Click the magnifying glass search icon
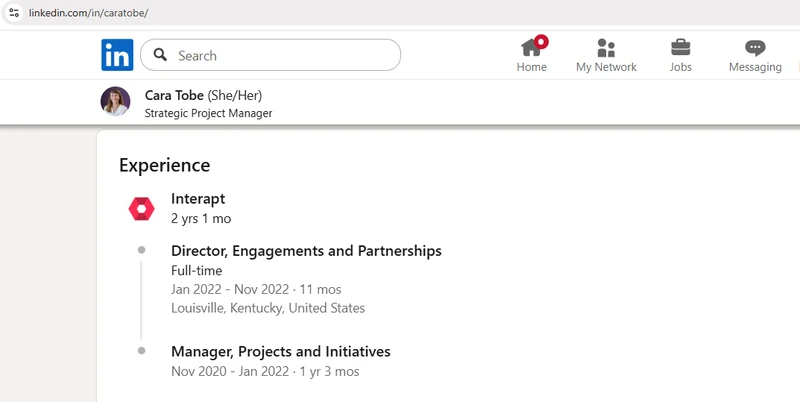Image resolution: width=800 pixels, height=402 pixels. pyautogui.click(x=160, y=56)
